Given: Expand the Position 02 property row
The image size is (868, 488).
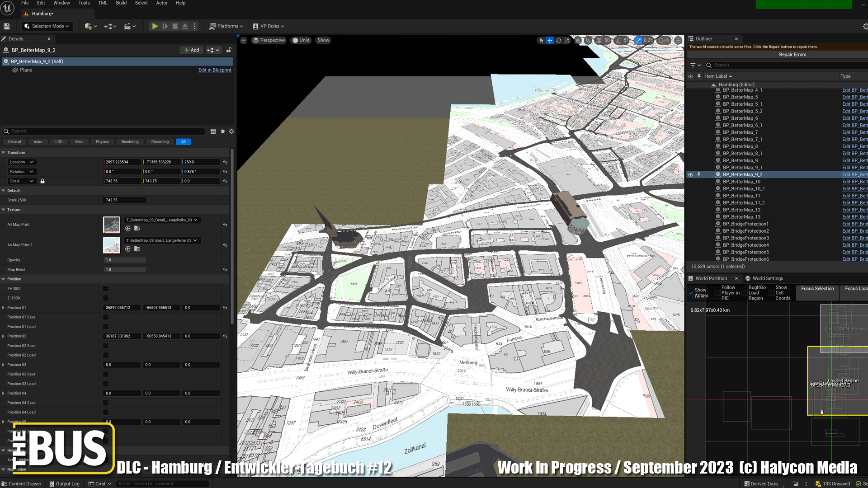Looking at the screenshot, I should 4,336.
